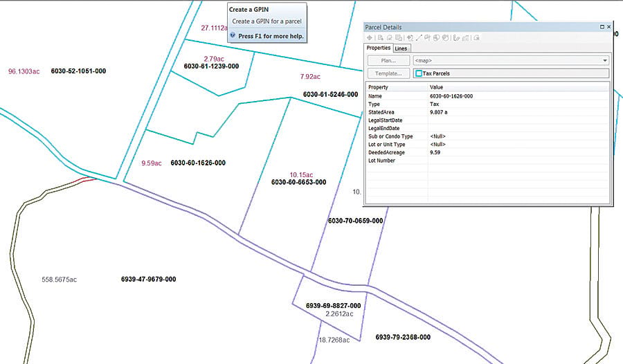Viewport: 623px width, 364px height.
Task: Click the help icon in the GPIN tooltip
Action: pyautogui.click(x=233, y=35)
